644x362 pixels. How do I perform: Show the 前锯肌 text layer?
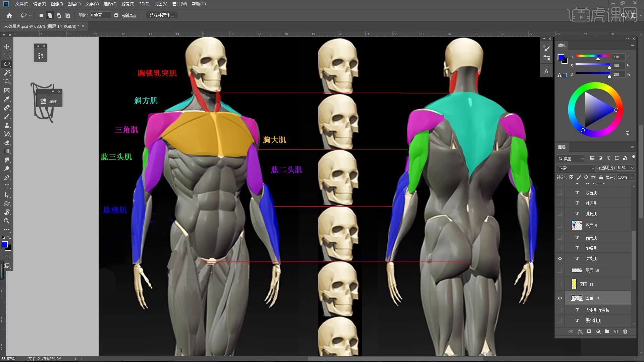560,248
